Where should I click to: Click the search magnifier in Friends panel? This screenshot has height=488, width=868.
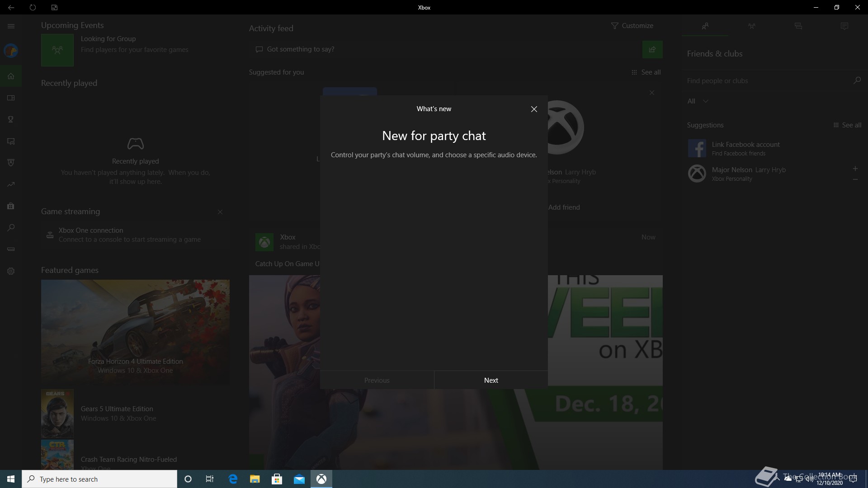[x=857, y=80]
